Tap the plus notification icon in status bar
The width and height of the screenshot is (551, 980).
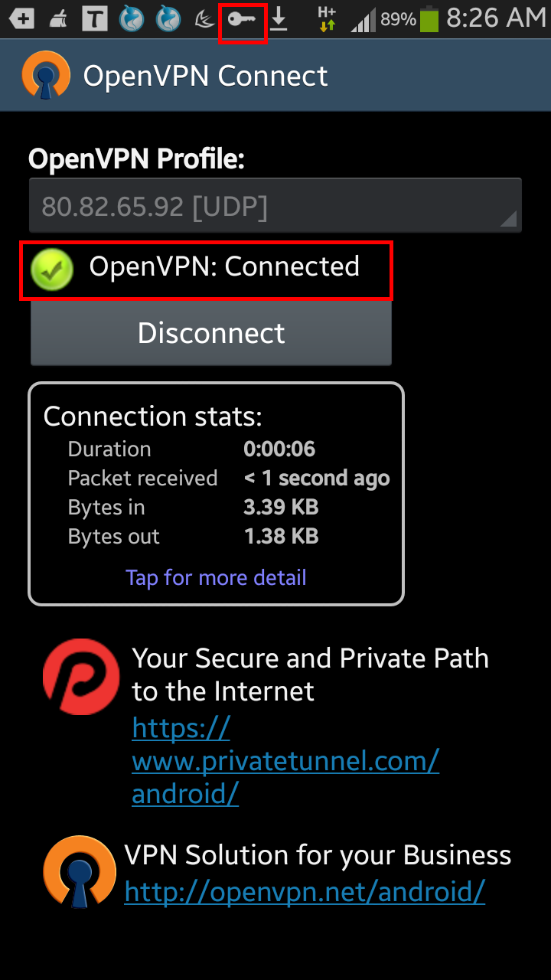tap(21, 20)
